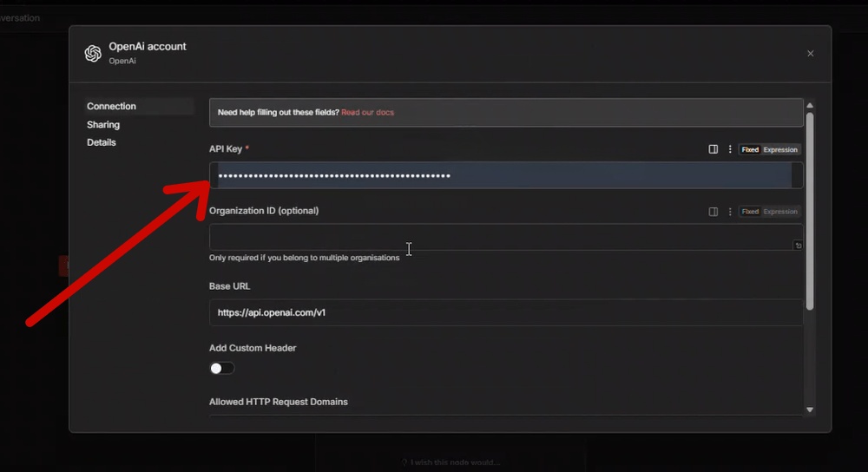Click the small icon inside Organization ID field
The image size is (868, 472).
tap(798, 246)
